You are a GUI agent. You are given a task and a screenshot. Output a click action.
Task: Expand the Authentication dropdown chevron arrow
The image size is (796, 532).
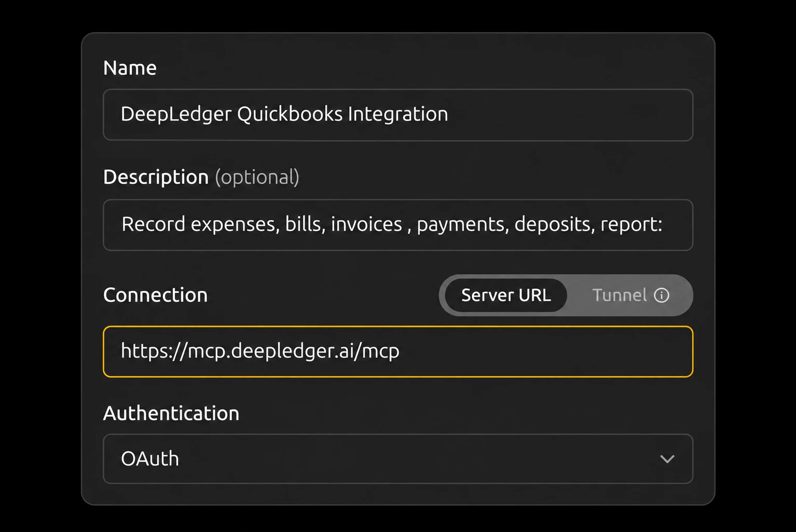coord(667,459)
